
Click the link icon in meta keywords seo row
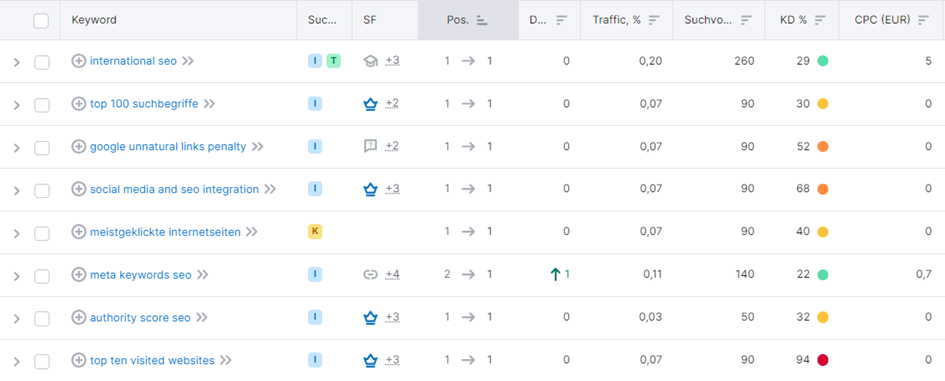coord(370,275)
